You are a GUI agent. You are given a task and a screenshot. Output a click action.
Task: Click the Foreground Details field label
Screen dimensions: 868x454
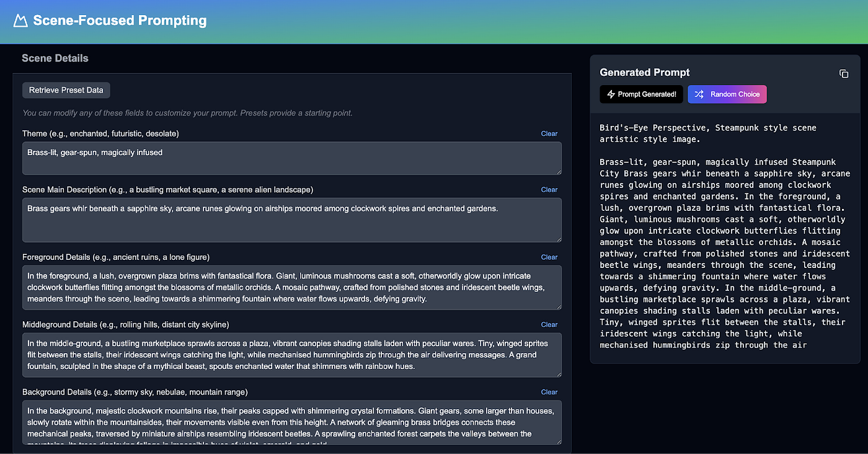click(x=116, y=257)
